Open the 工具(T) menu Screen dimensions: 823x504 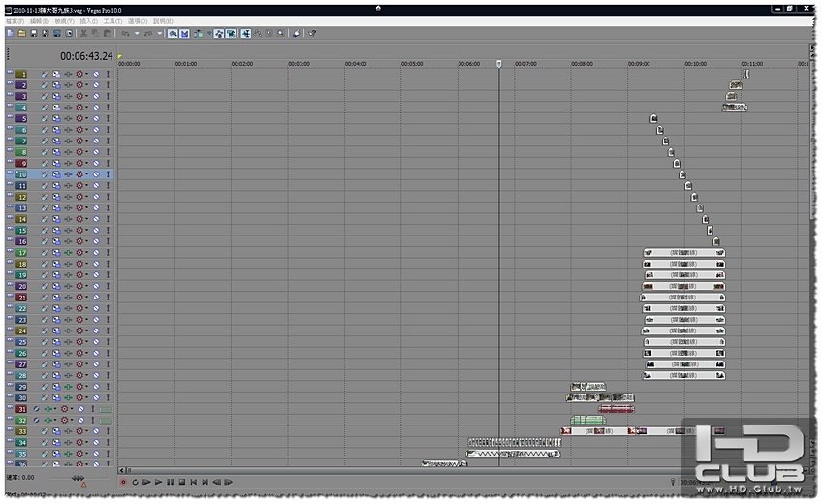112,21
